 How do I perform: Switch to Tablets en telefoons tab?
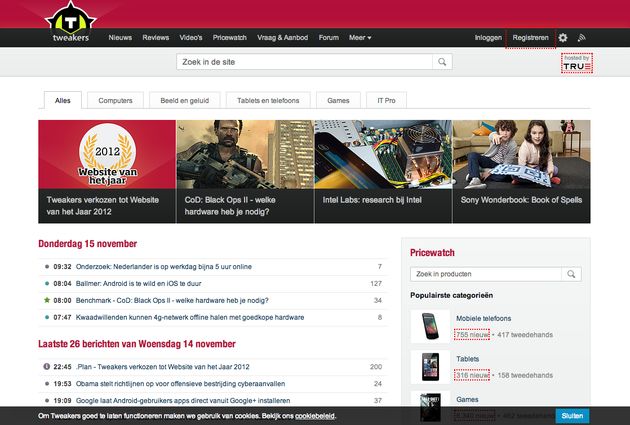[x=268, y=100]
